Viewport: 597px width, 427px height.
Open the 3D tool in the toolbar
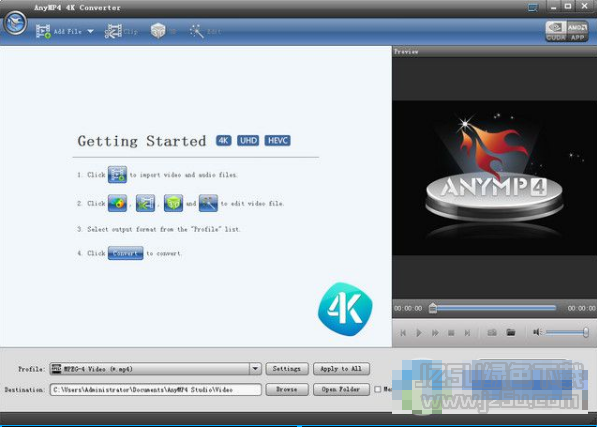coord(163,31)
